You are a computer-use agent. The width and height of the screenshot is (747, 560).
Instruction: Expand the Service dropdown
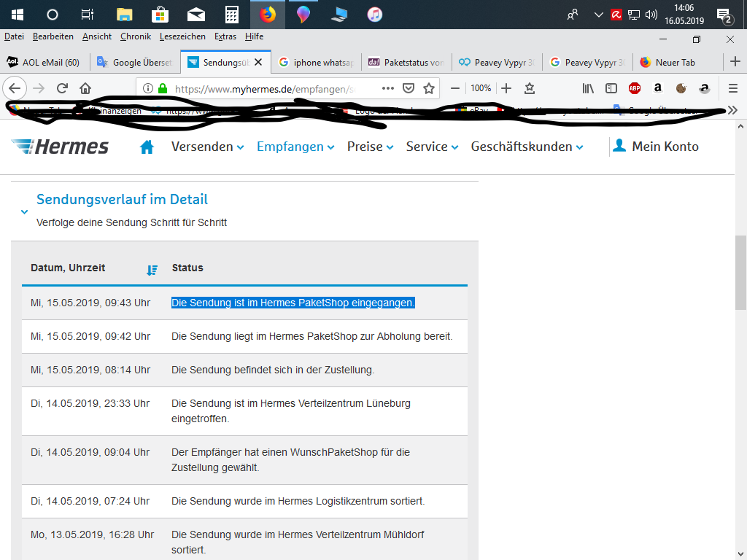(x=432, y=147)
